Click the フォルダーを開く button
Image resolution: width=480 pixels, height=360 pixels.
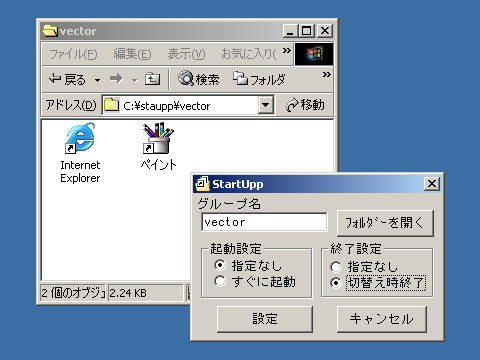385,223
